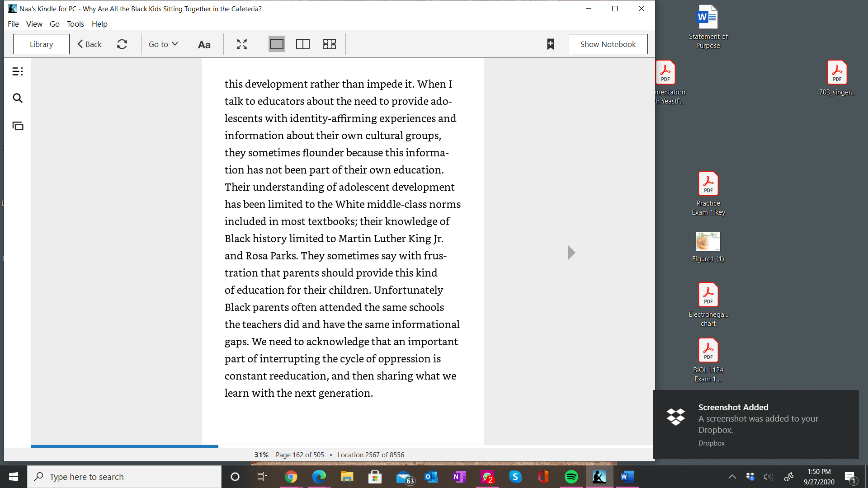The image size is (868, 488).
Task: Open Spotify from taskbar
Action: point(571,477)
